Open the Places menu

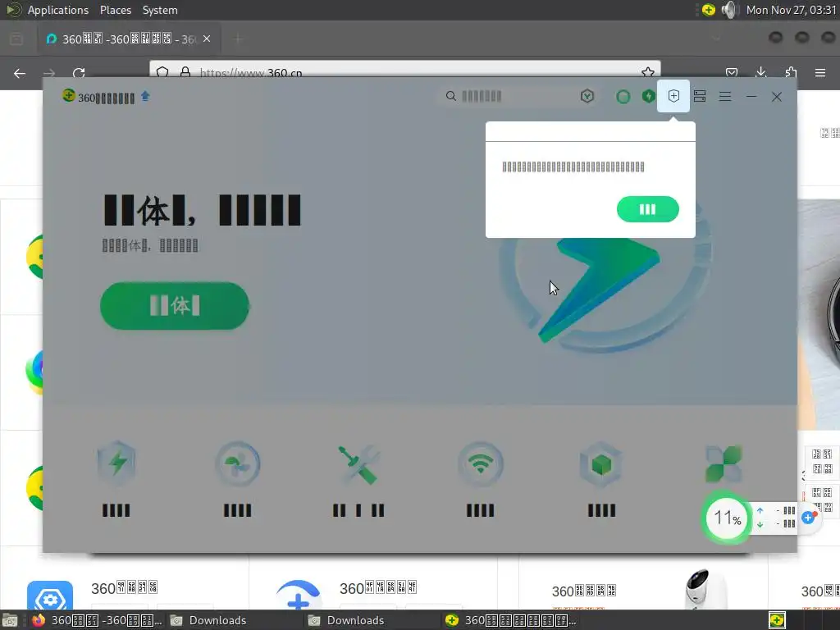click(116, 10)
